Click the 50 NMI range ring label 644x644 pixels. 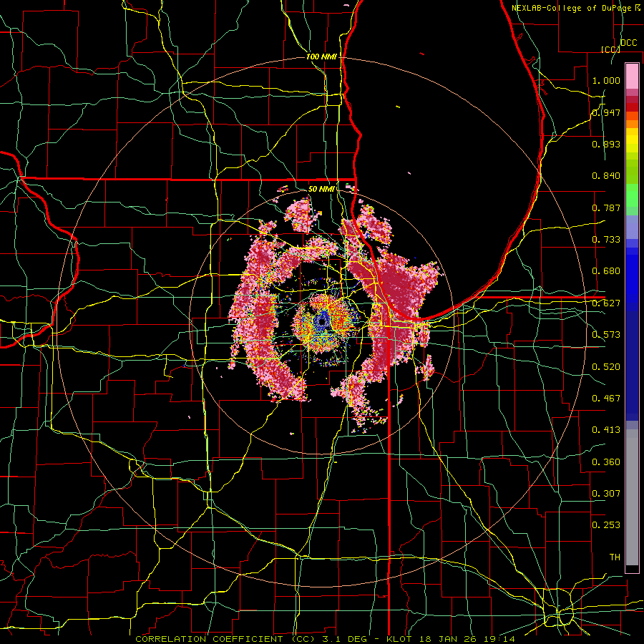pos(321,189)
